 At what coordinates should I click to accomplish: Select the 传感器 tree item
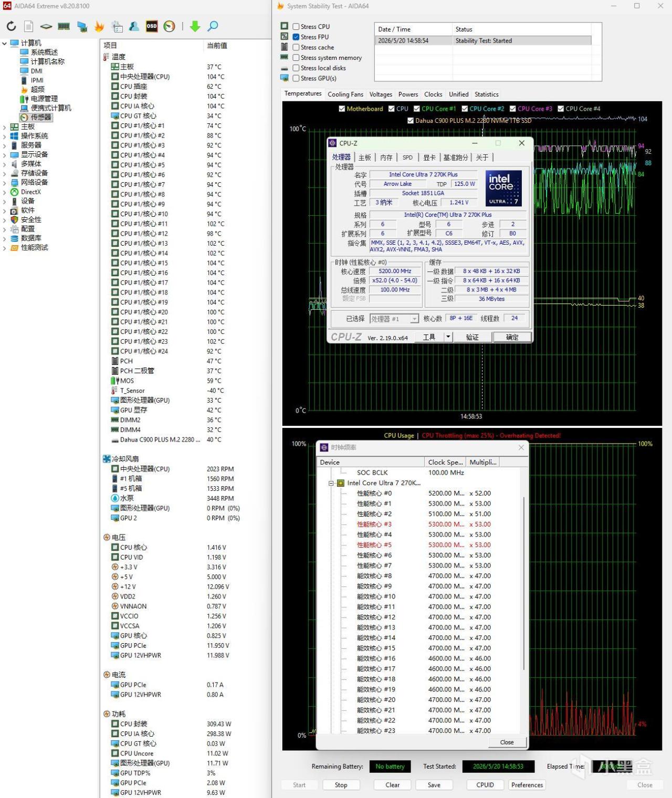(41, 117)
